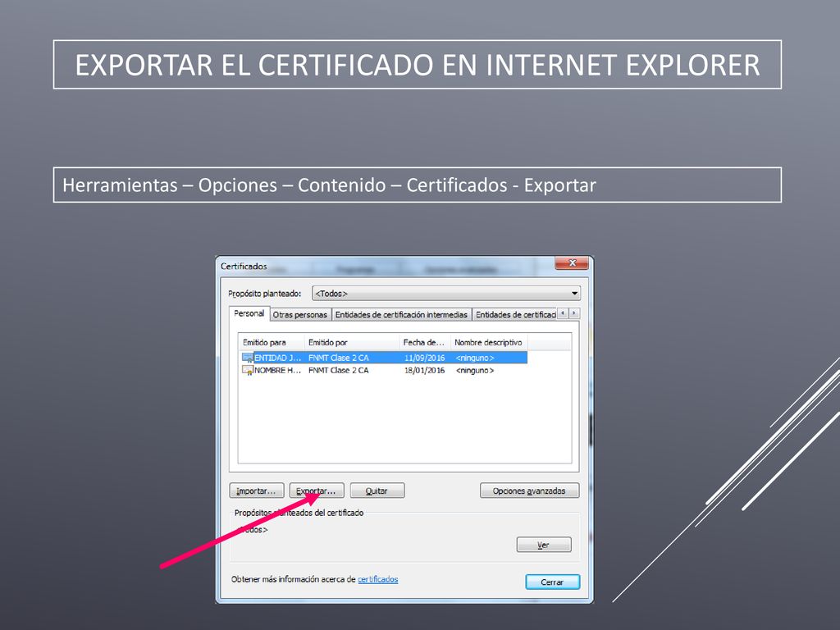Click FNMT Clase 2 CA in NOMBRE row

pyautogui.click(x=339, y=370)
